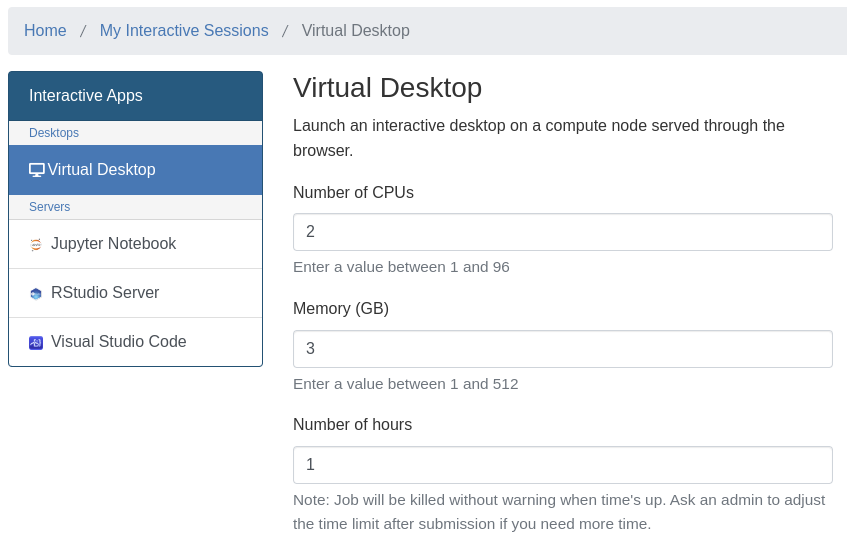
Task: Click the RStudio Server logo icon
Action: [36, 294]
